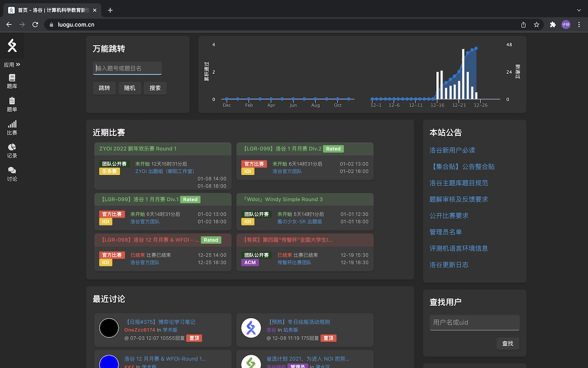Select the 首页 - 洛谷 browser tab
The image size is (588, 368).
51,10
